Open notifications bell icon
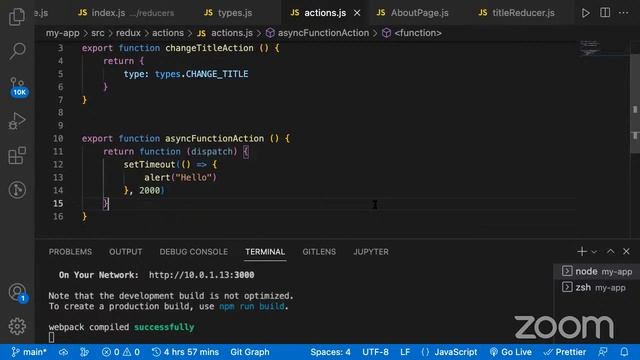640x360 pixels. coord(624,352)
